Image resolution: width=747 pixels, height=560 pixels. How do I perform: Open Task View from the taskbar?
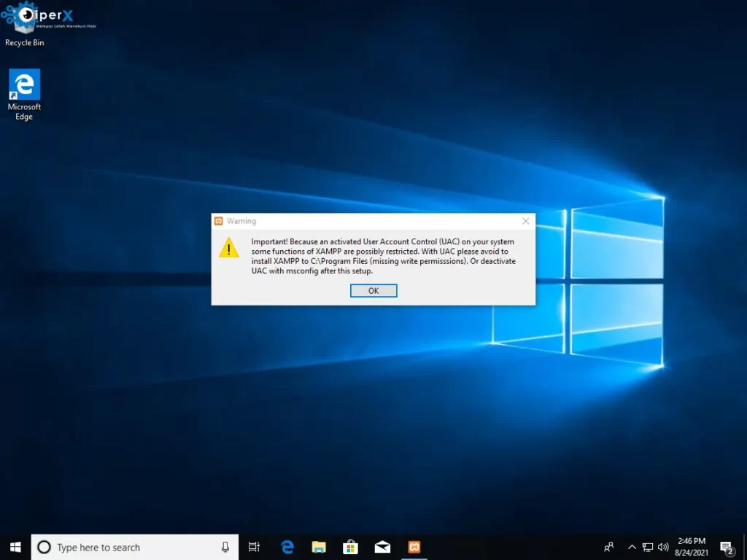pos(254,547)
